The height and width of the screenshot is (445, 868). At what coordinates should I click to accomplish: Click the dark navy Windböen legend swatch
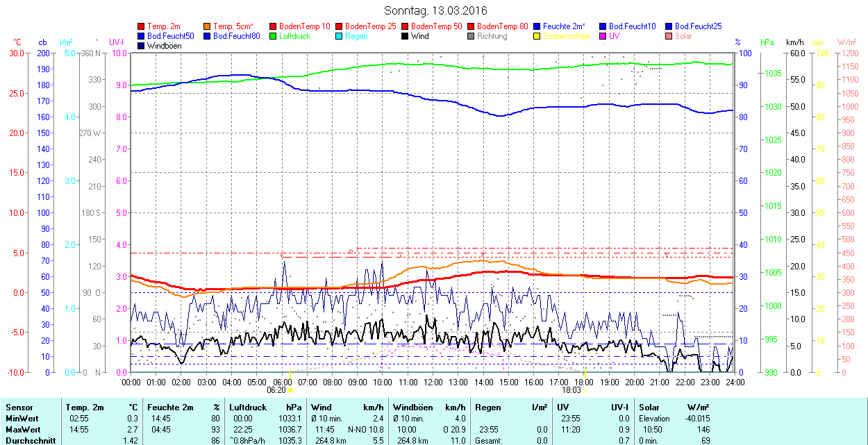tap(142, 46)
